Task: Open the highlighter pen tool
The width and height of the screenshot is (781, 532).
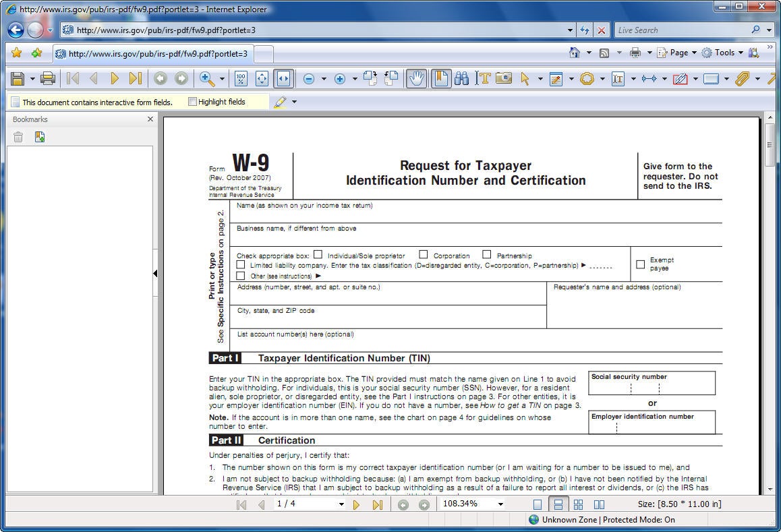Action: (x=280, y=102)
